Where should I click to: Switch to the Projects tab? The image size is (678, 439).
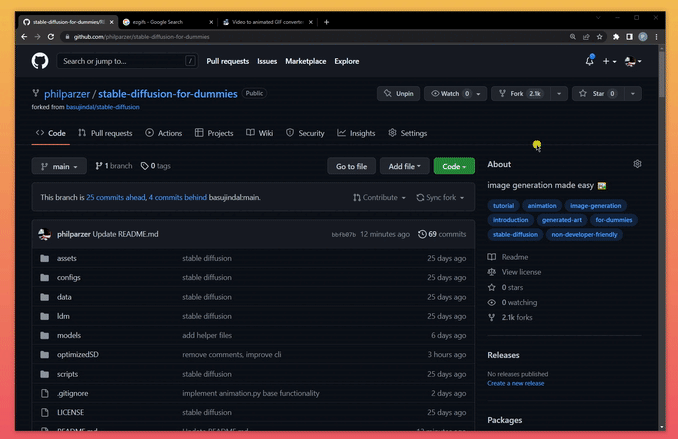pos(214,133)
